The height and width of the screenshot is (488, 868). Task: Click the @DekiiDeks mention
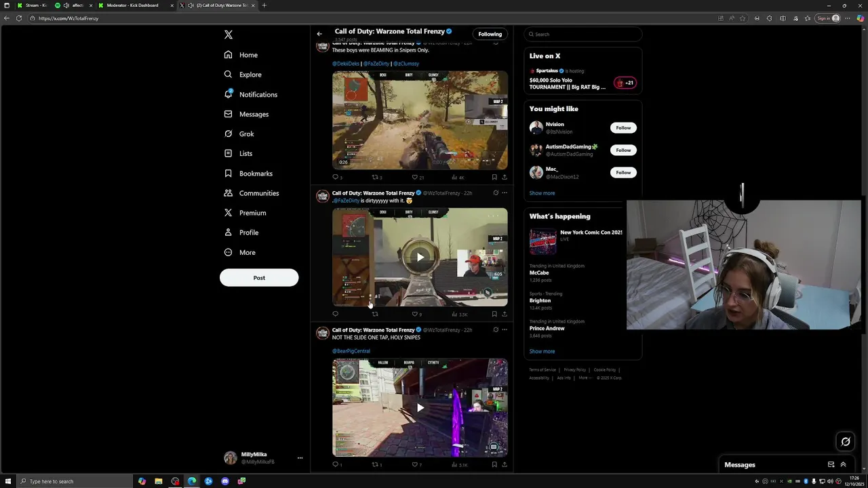pyautogui.click(x=346, y=64)
